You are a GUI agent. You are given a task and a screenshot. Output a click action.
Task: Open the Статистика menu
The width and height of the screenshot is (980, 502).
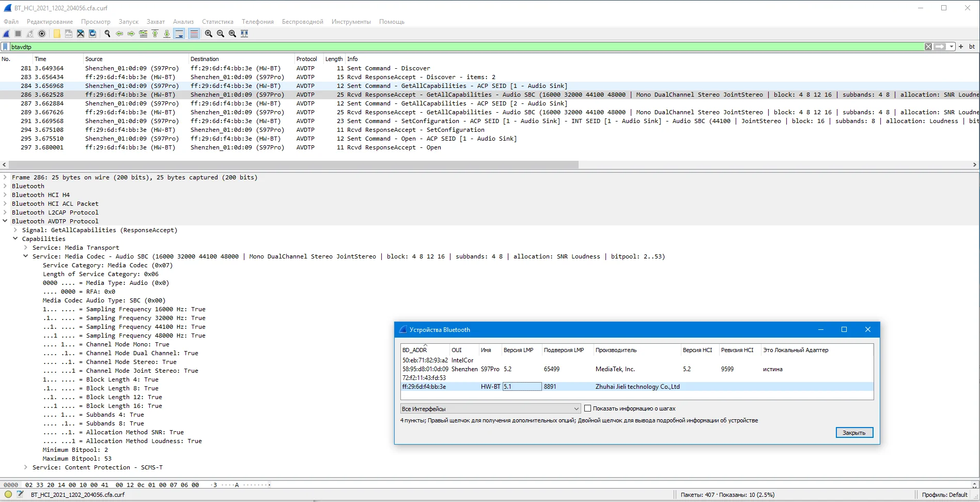217,22
